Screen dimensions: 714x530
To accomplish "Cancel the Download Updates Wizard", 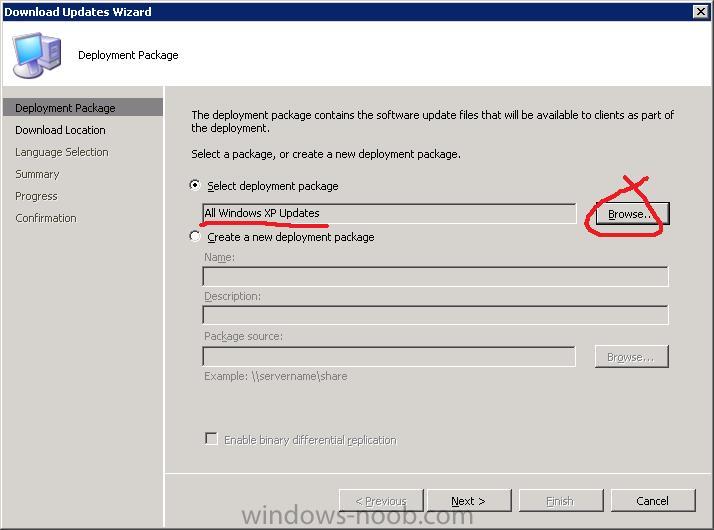I will pos(653,501).
